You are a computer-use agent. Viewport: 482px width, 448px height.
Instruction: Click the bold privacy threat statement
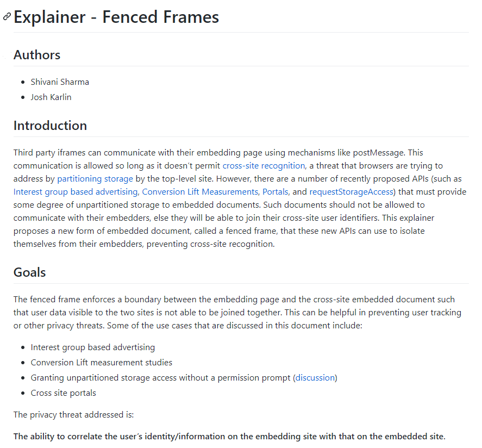(229, 437)
